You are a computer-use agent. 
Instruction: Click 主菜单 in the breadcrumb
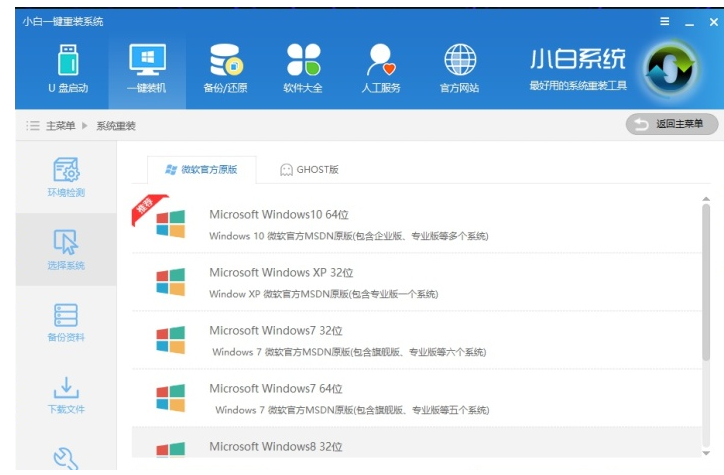(x=60, y=126)
